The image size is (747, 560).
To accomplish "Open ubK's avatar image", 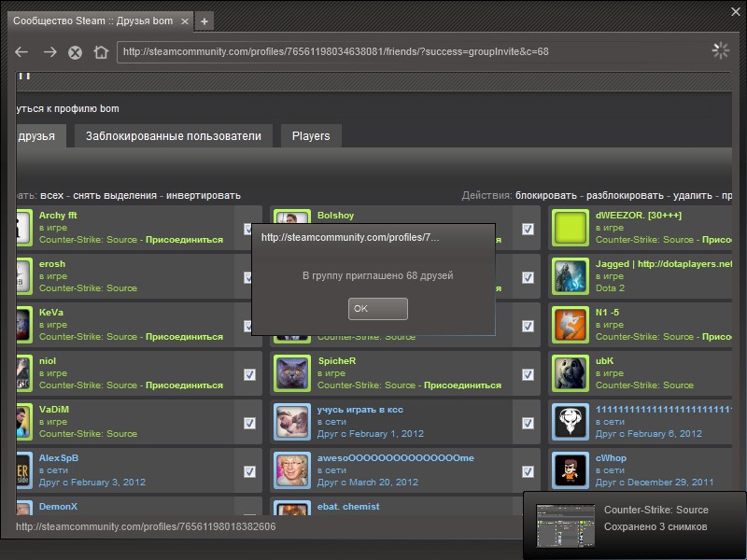I will (571, 374).
